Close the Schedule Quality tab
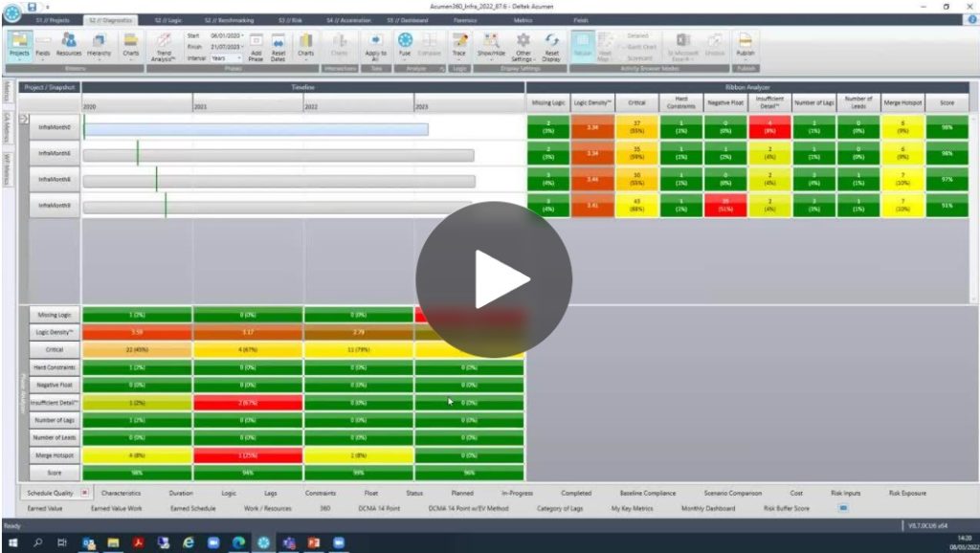The image size is (980, 553). pos(84,493)
